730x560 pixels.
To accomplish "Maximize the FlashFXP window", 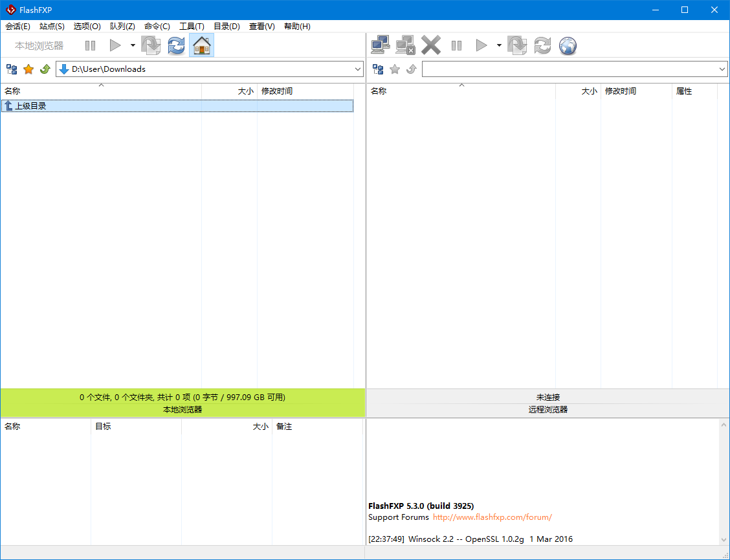I will point(685,10).
